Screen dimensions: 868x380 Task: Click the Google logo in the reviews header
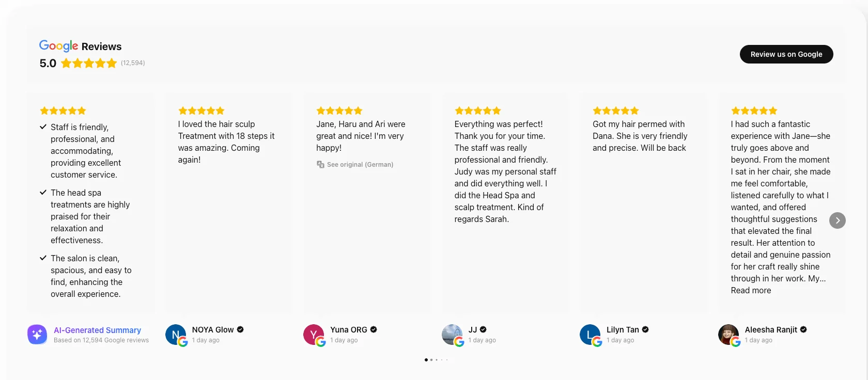[58, 46]
